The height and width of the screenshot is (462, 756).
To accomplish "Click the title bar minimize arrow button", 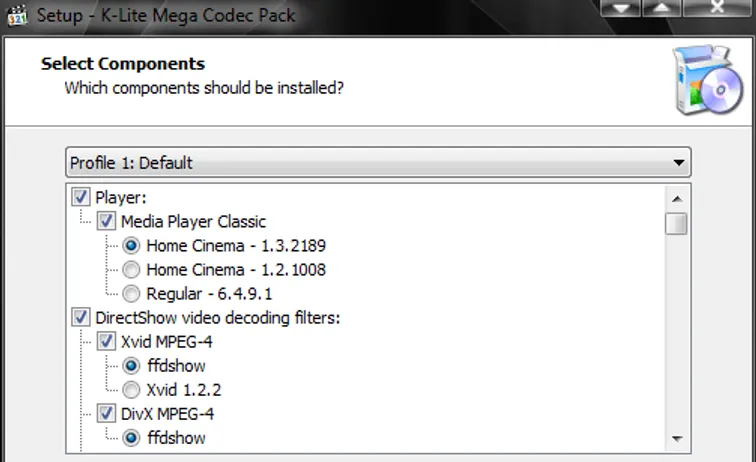I will click(625, 8).
